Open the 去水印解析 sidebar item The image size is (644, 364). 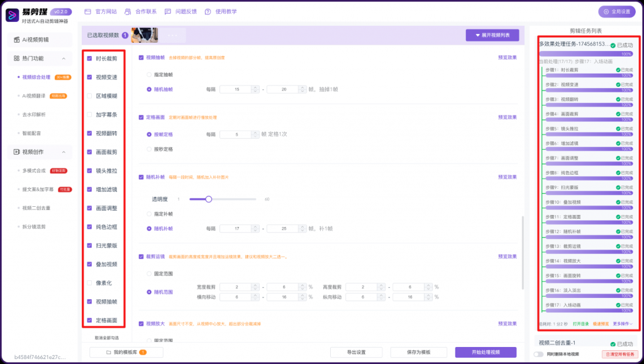pos(33,114)
